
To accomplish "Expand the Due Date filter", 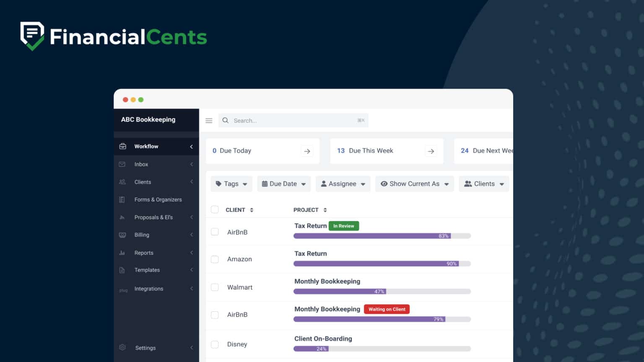I will [x=284, y=184].
